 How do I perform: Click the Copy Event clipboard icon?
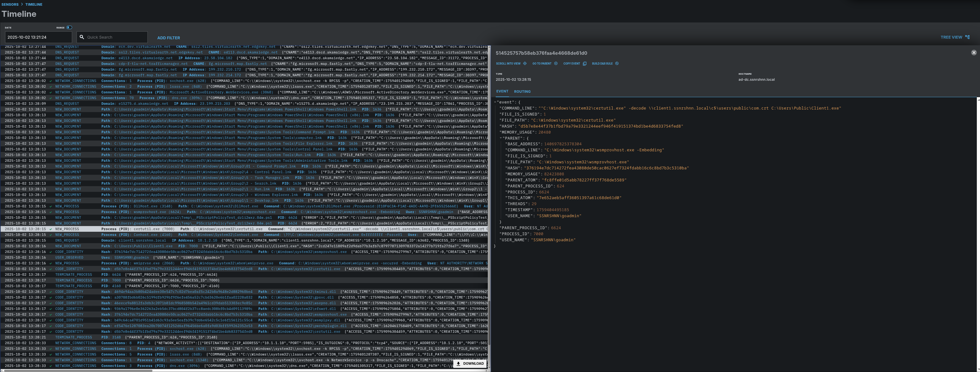click(585, 64)
